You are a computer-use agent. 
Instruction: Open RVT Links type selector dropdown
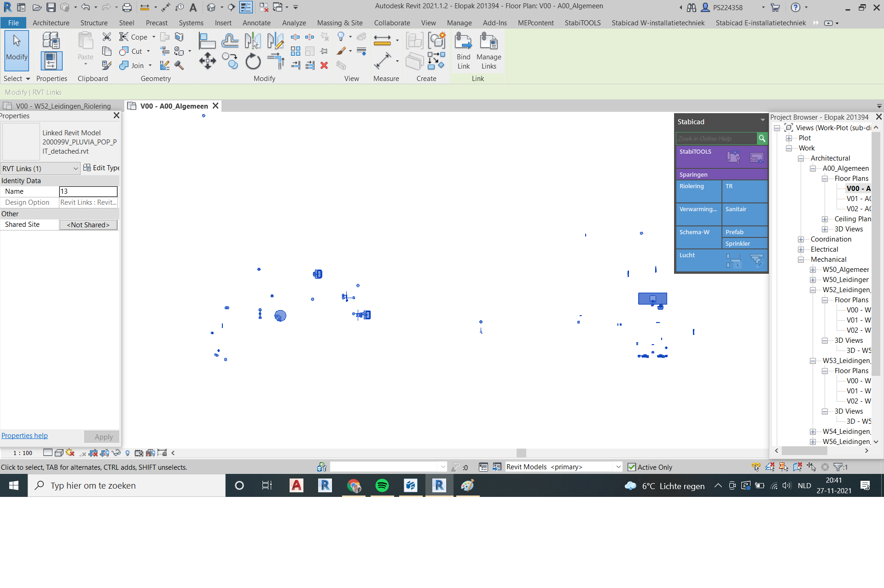point(40,168)
